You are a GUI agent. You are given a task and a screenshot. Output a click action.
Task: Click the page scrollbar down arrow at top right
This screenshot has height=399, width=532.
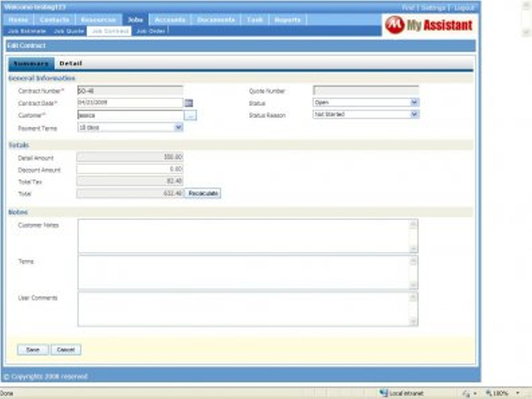[527, 32]
